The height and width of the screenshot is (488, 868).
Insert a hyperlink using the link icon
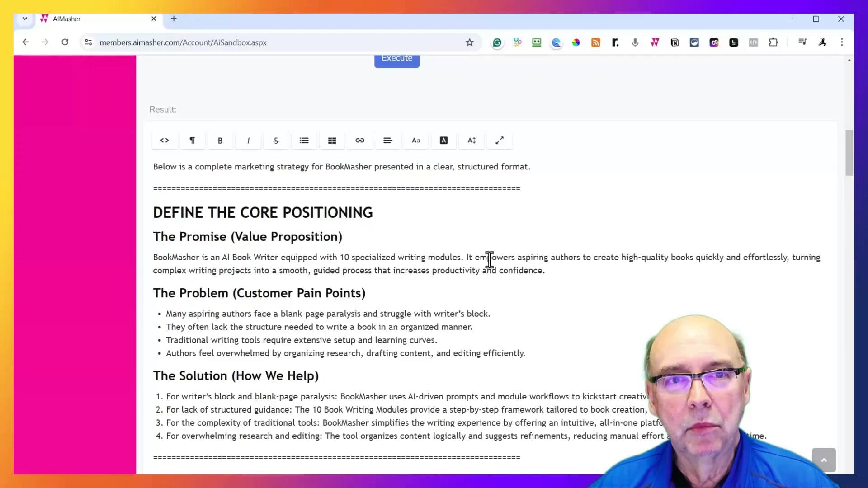click(360, 141)
